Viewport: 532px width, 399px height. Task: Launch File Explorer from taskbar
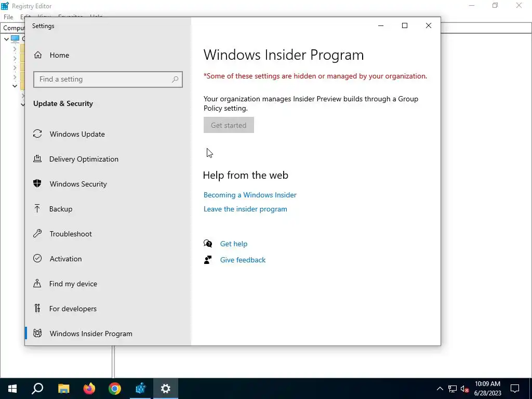pyautogui.click(x=63, y=389)
